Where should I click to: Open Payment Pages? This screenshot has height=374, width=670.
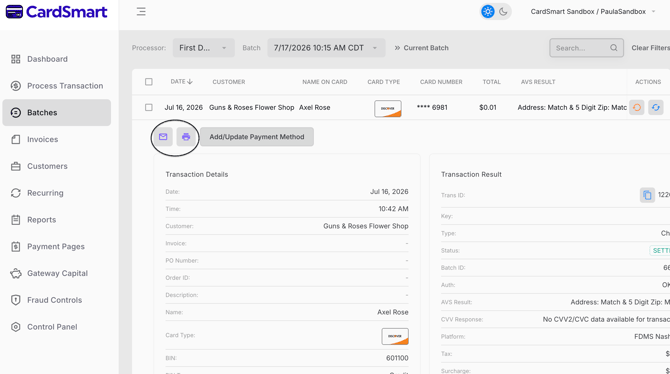click(x=56, y=247)
